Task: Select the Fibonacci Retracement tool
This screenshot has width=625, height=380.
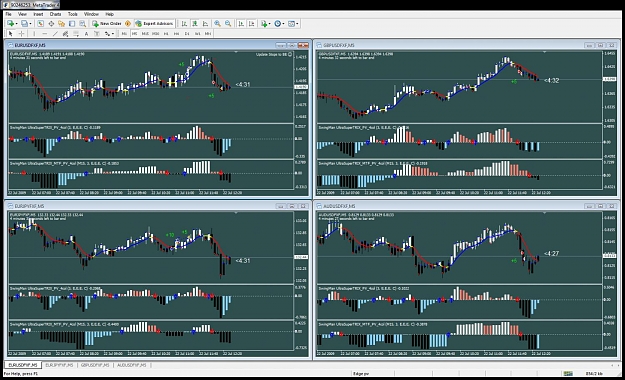Action: (76, 33)
